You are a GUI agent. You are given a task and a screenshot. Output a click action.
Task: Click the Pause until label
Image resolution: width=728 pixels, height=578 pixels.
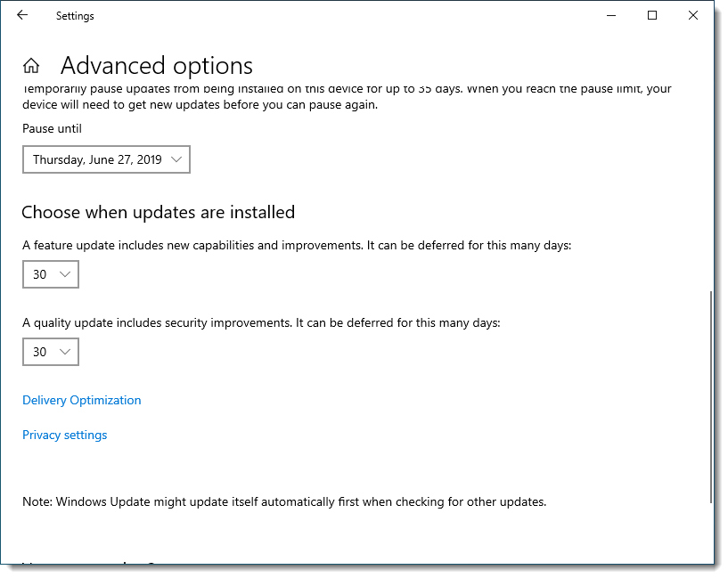point(52,128)
